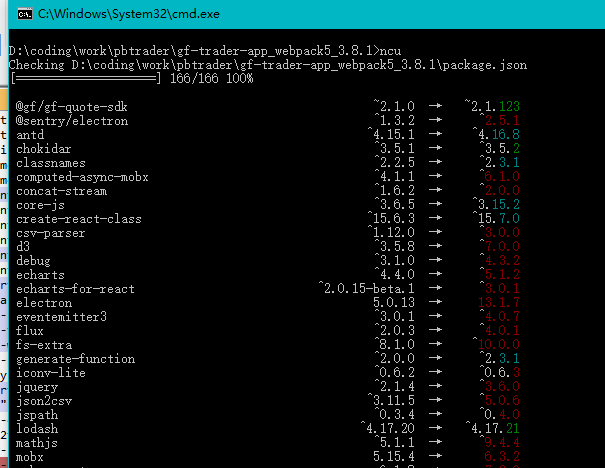
Task: Click the new version ^2.5.1 for @sentry/electron
Action: pos(500,120)
